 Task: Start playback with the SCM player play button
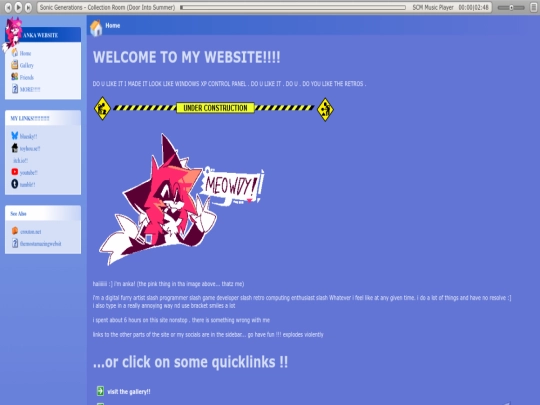tap(19, 7)
